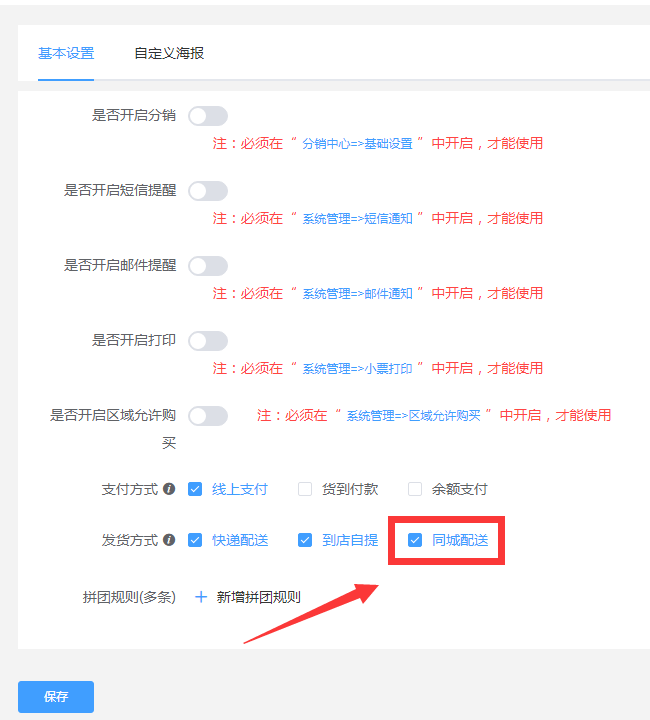Click the 拼团规则(多条) label
This screenshot has height=720, width=650.
[x=129, y=597]
